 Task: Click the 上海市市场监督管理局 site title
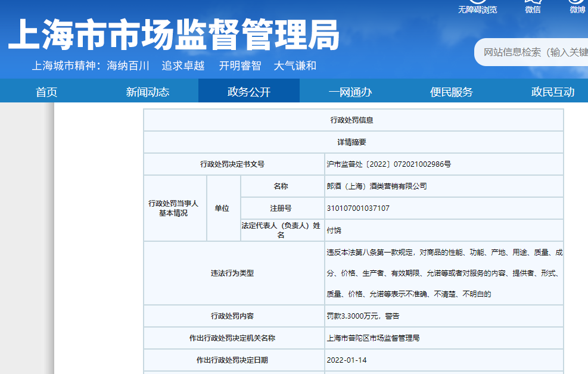(x=173, y=35)
